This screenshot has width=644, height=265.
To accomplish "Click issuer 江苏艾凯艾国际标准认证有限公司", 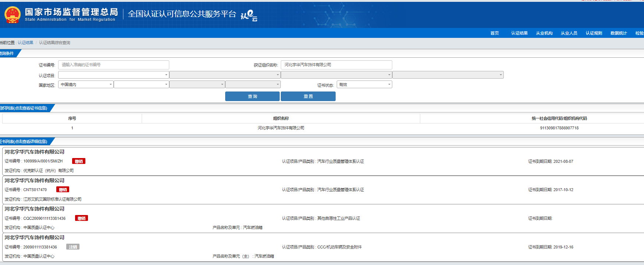I will pyautogui.click(x=52, y=199).
